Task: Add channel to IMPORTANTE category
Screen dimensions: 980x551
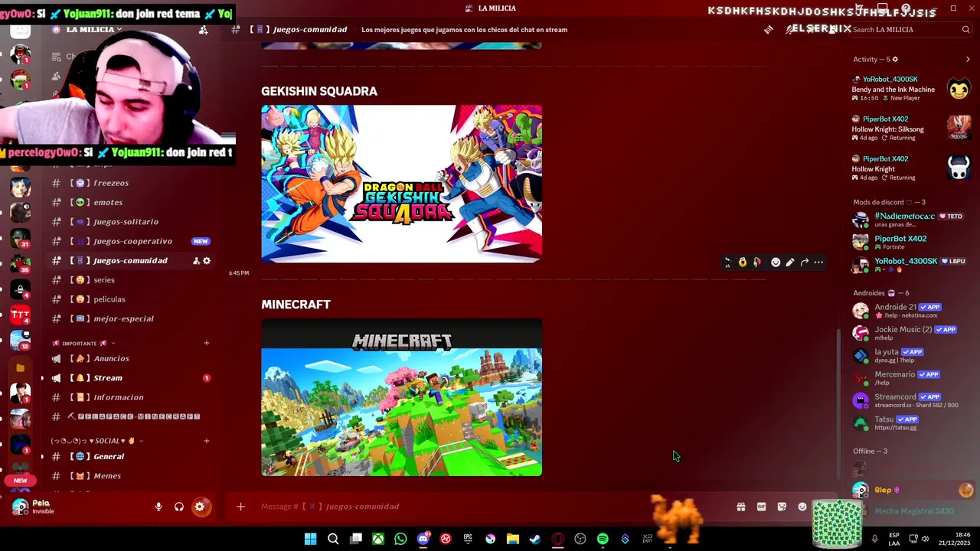Action: point(206,343)
